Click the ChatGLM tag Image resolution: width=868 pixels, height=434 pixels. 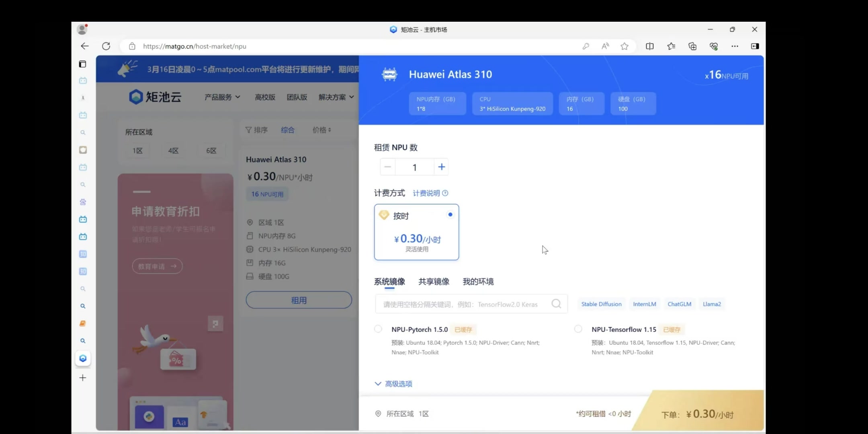(x=679, y=304)
